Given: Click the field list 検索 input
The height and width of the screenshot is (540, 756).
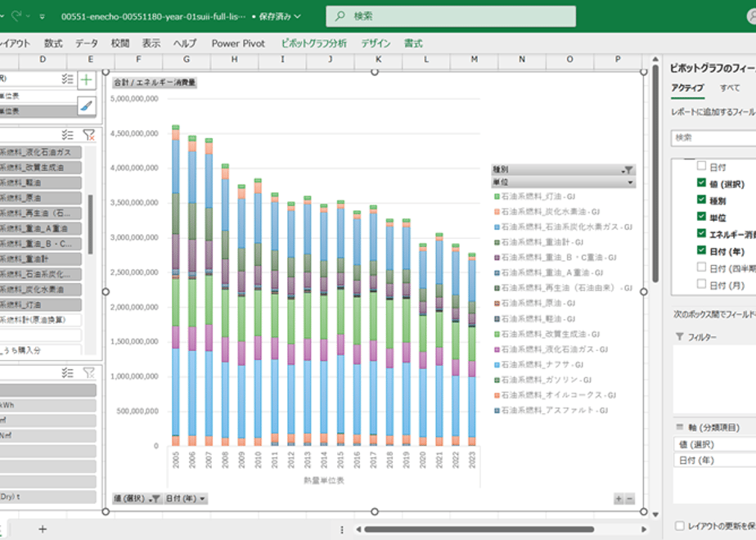Looking at the screenshot, I should click(714, 138).
